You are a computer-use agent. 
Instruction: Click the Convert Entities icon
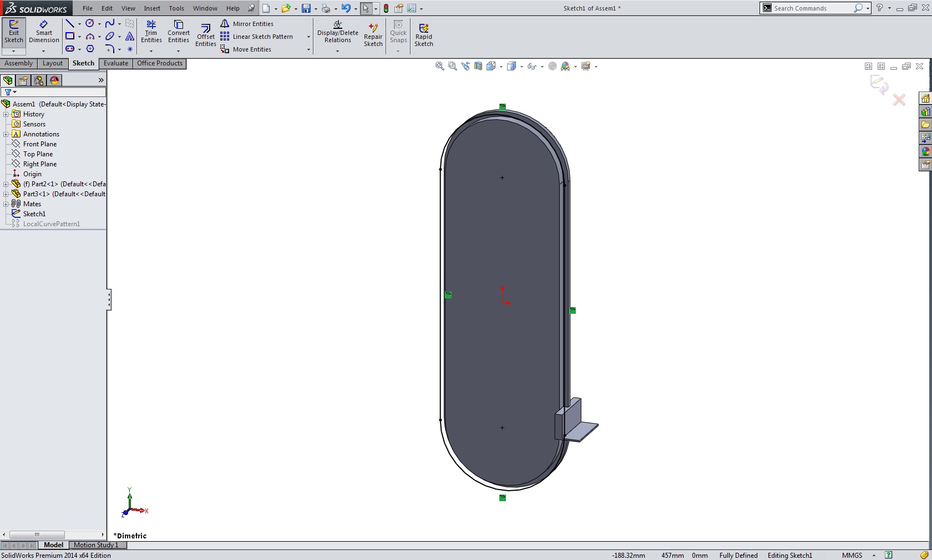(178, 32)
